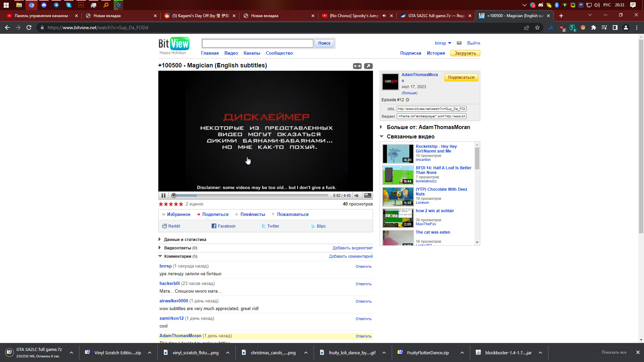Bookmark this page with the star icon
The height and width of the screenshot is (362, 644).
pyautogui.click(x=537, y=27)
